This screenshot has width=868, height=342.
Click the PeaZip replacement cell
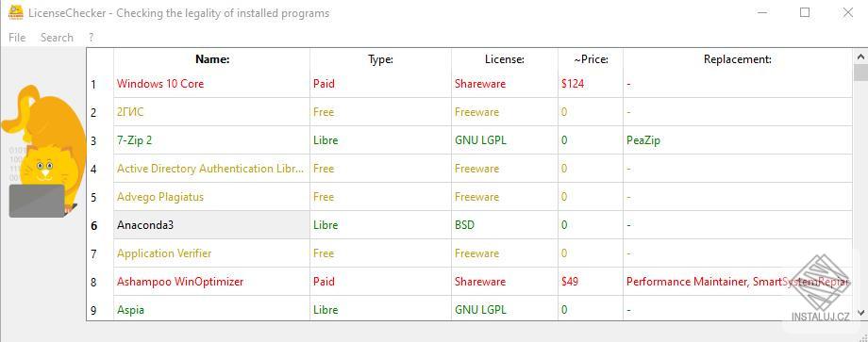pos(738,140)
